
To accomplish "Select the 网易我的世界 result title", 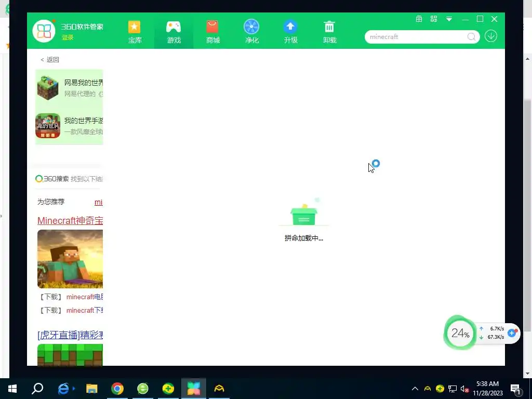I will (x=84, y=83).
